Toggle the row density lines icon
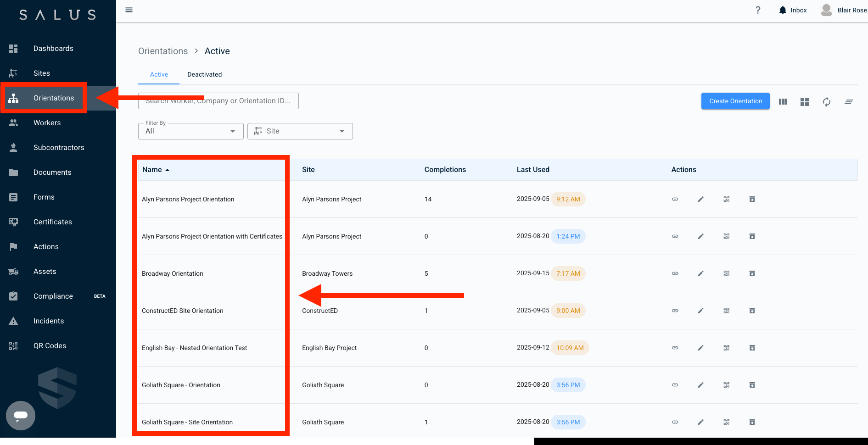 pos(848,102)
